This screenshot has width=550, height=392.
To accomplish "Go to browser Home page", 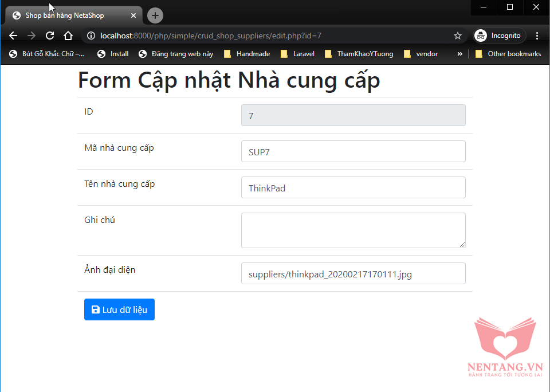I will tap(68, 36).
